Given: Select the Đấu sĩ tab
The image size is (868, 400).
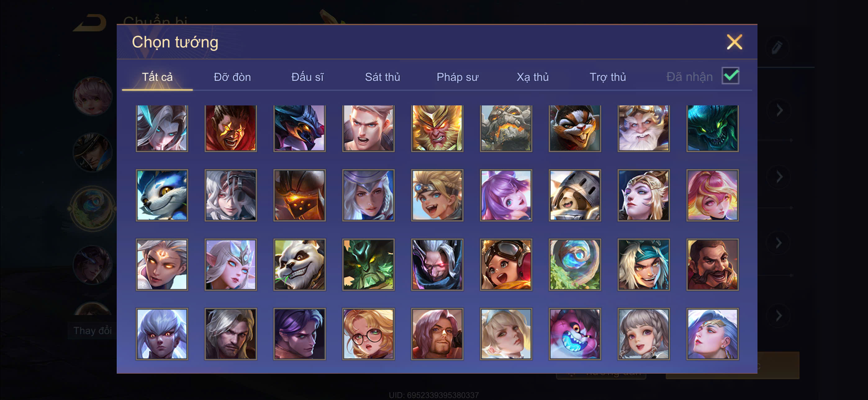Looking at the screenshot, I should pos(307,77).
